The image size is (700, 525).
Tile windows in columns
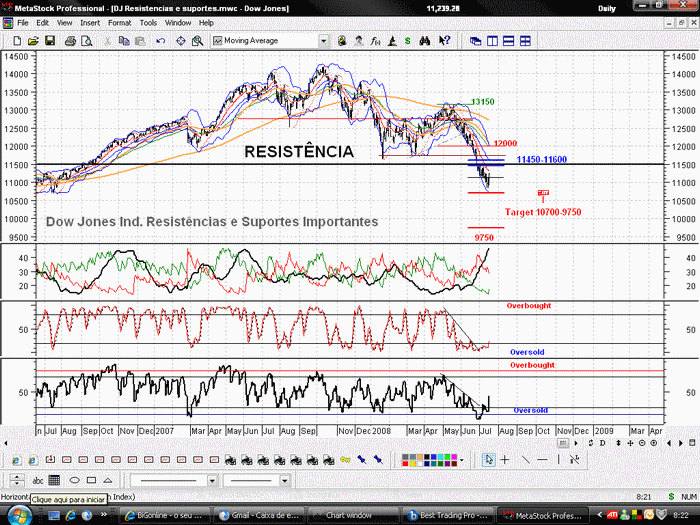(492, 41)
